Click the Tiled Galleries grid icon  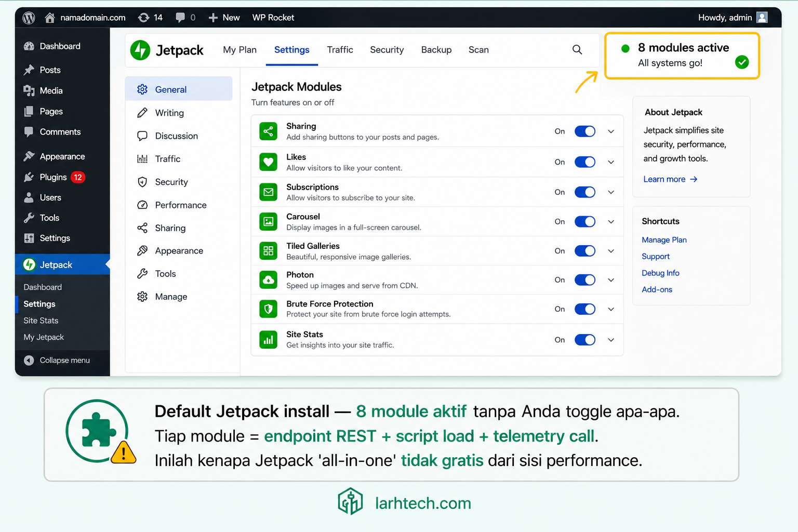(268, 251)
